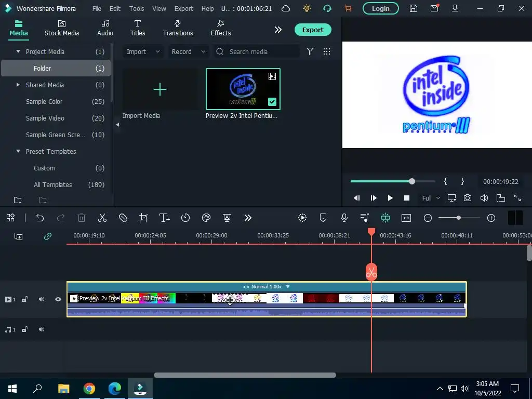Click the Render Preview icon
Screen dimensions: 532x399
(x=302, y=218)
